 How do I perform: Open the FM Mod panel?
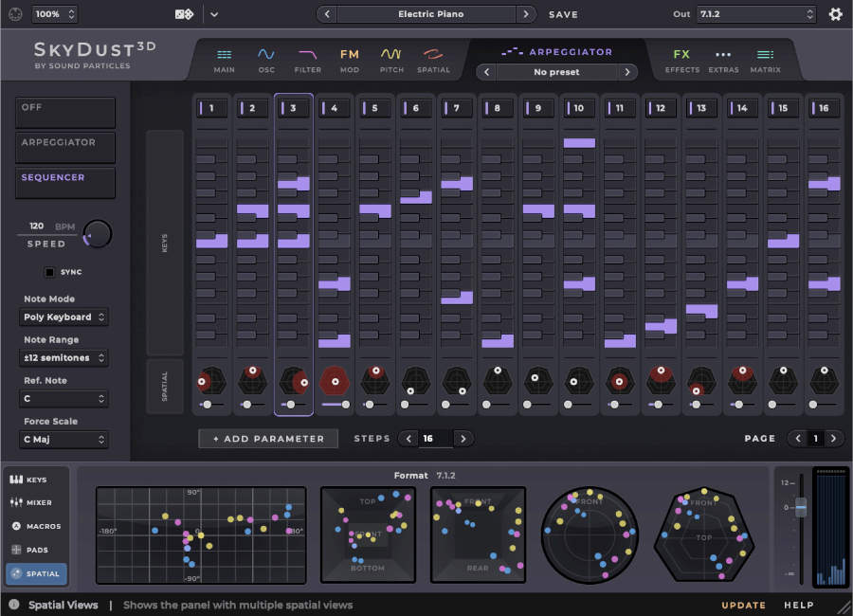click(349, 58)
